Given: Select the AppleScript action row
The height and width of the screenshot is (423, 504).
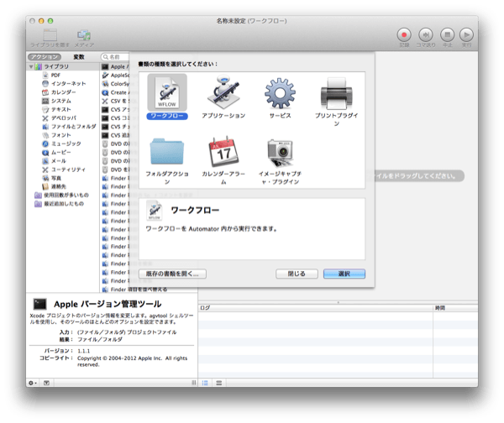Looking at the screenshot, I should 116,76.
